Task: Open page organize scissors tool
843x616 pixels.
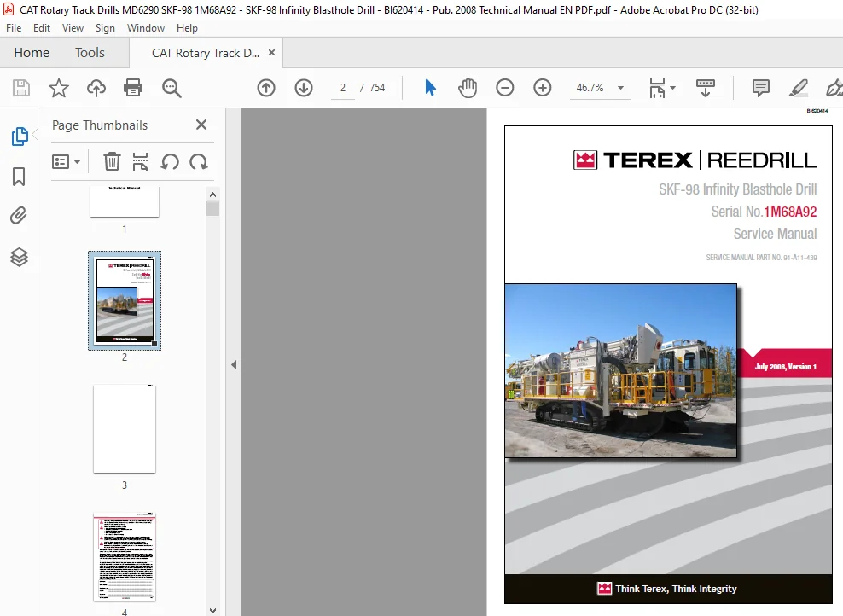Action: (140, 161)
